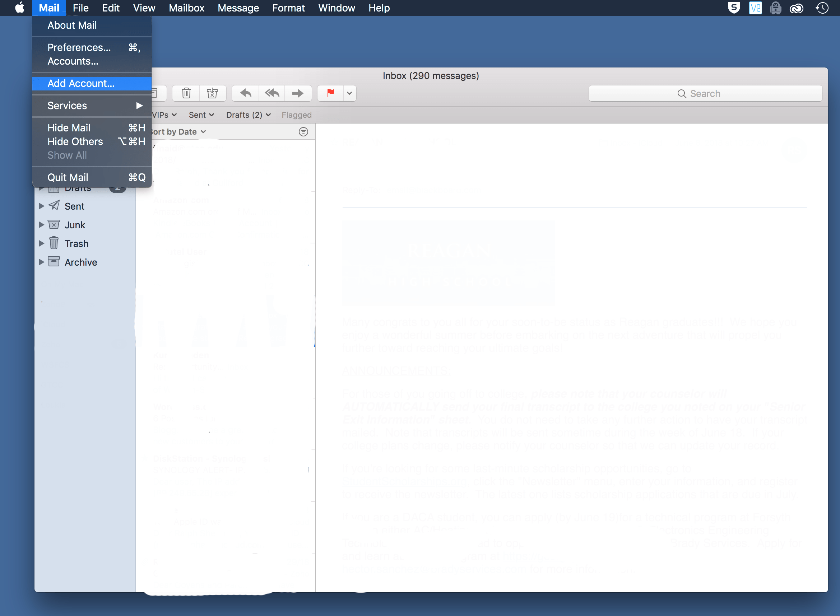Expand the Archive mailbox triangle
840x616 pixels.
coord(42,262)
